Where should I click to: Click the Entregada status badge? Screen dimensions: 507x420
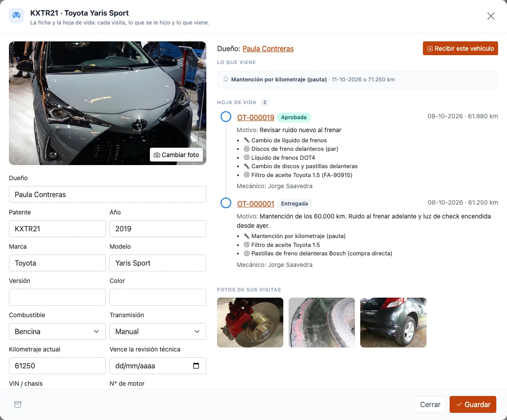tap(294, 204)
